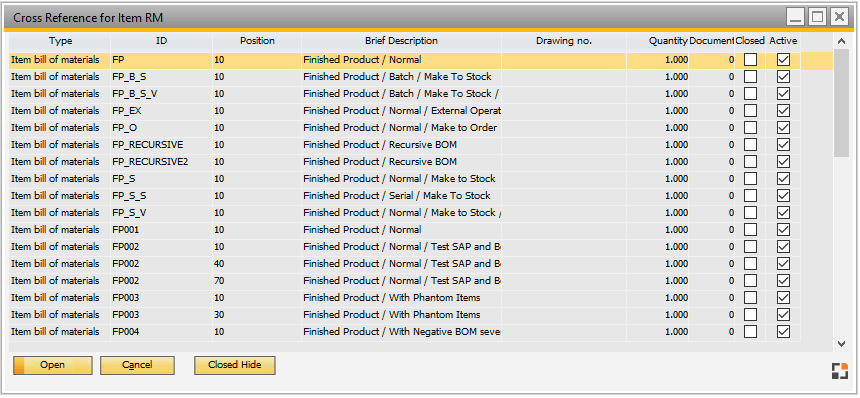Viewport: 860px width, 398px height.
Task: Click the scrollbar down arrow
Action: (x=841, y=344)
